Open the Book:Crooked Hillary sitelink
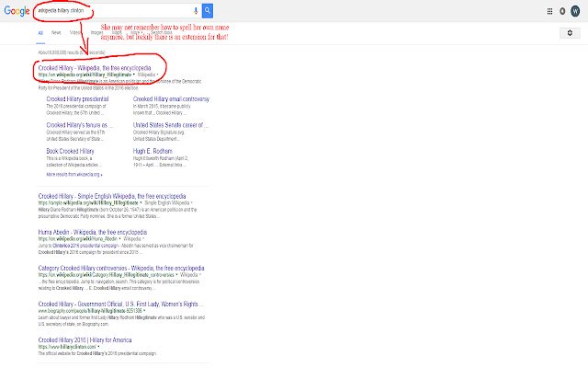 coord(70,151)
